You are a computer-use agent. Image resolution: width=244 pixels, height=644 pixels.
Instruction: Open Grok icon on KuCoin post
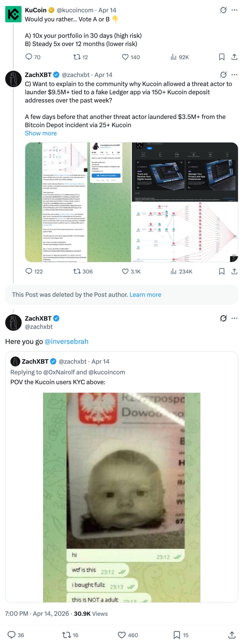pos(223,10)
